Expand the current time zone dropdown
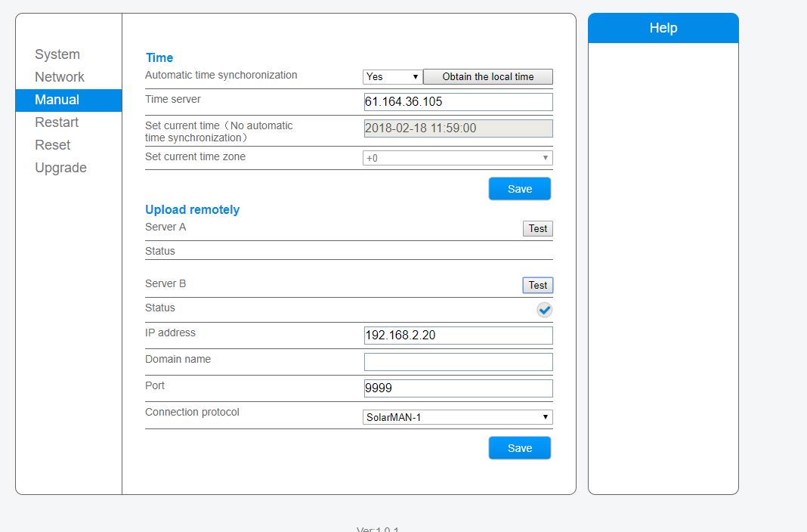 click(x=458, y=158)
